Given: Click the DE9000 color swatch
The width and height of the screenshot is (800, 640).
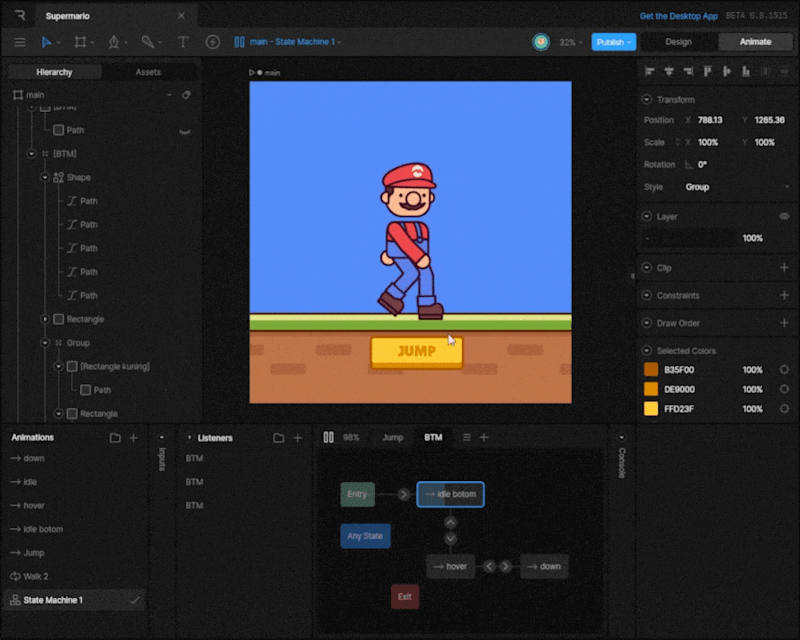Looking at the screenshot, I should click(x=651, y=389).
